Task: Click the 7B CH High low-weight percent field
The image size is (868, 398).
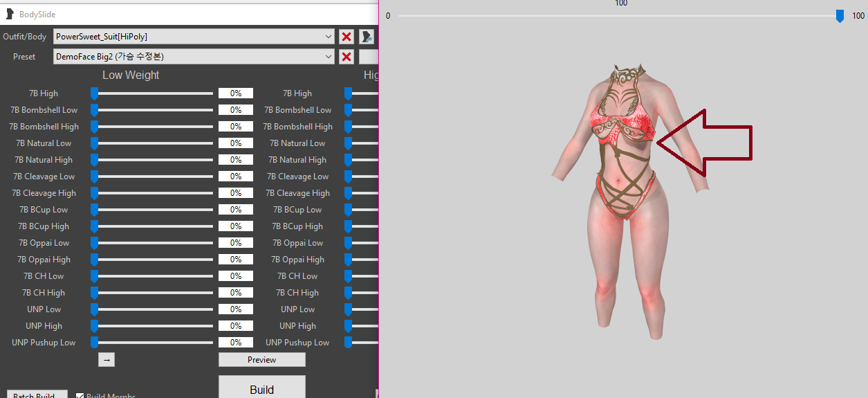Action: point(236,293)
